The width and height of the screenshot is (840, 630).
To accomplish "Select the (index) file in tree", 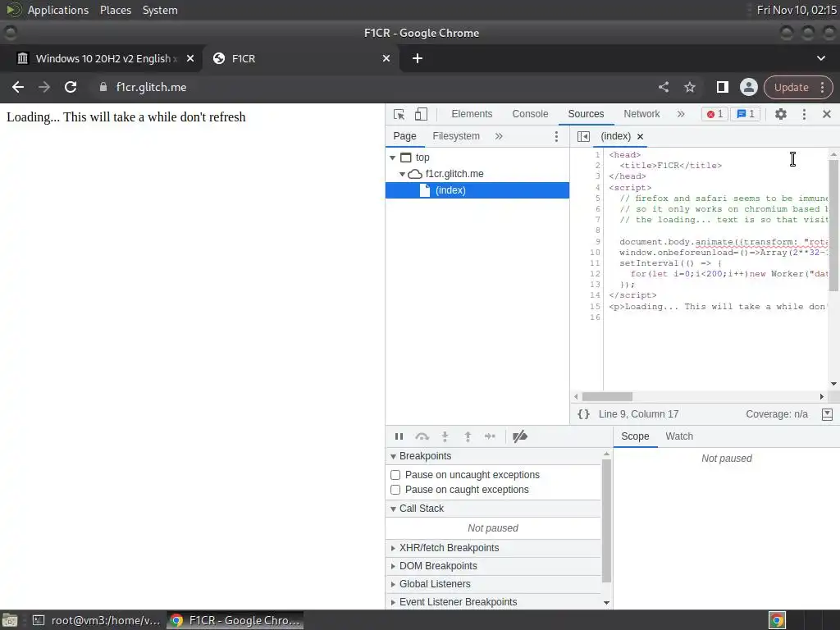I will tap(477, 190).
